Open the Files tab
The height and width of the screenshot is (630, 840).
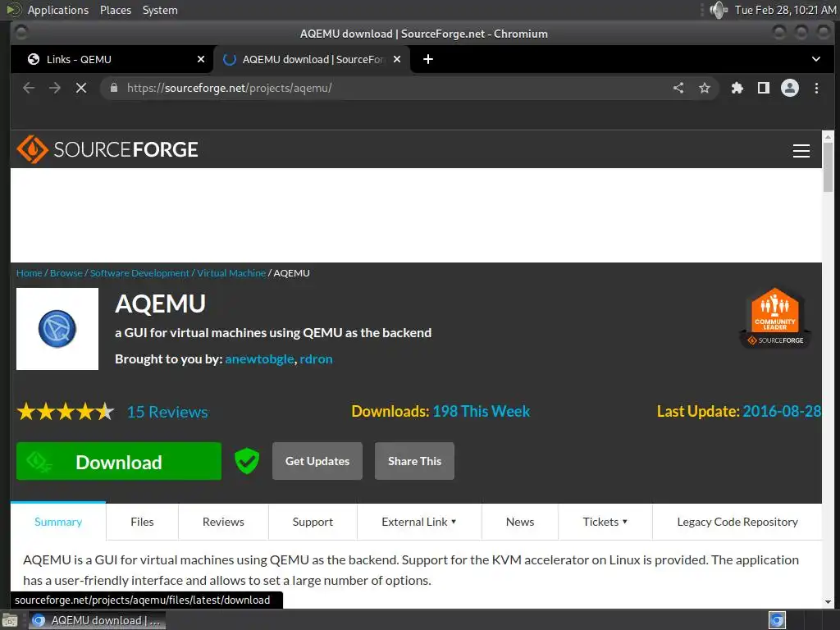(x=142, y=522)
